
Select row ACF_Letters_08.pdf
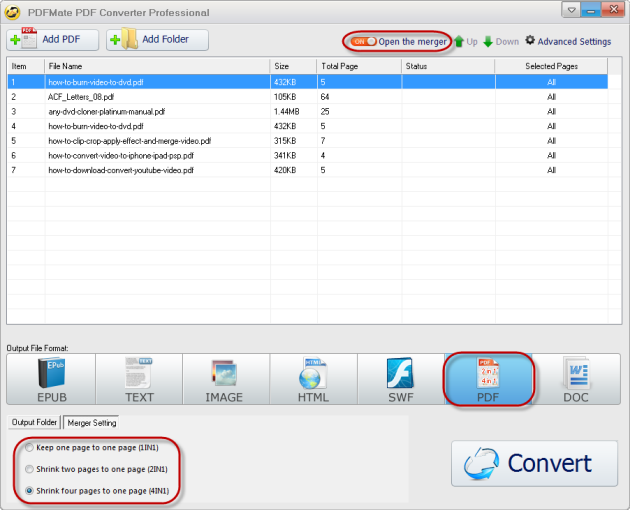308,97
